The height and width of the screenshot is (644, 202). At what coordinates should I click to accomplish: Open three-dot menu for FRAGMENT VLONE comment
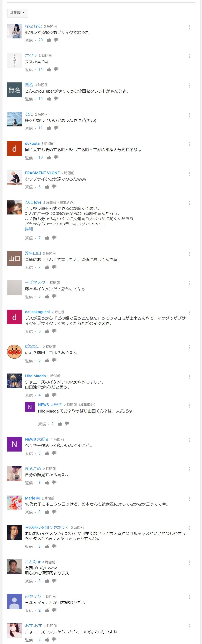(x=189, y=174)
